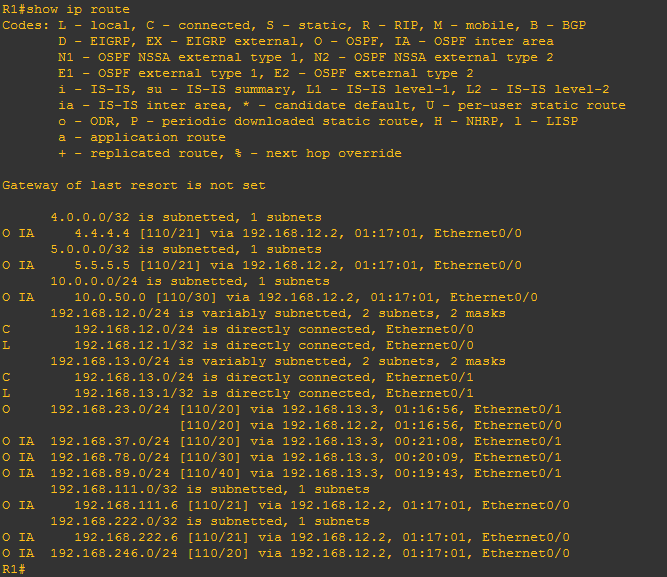Click second 192.168.23.0 path via 192.168.12.2
667x577 pixels.
pos(371,425)
